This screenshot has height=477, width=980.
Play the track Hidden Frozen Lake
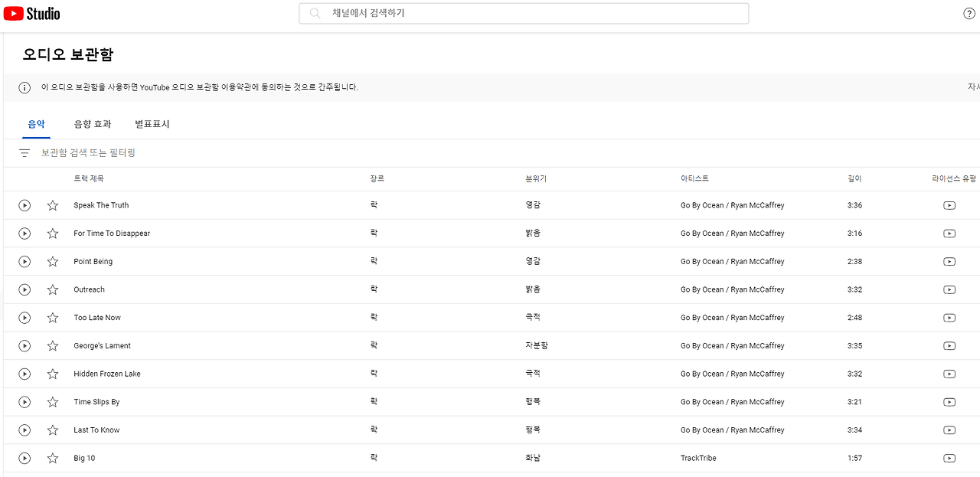coord(24,374)
